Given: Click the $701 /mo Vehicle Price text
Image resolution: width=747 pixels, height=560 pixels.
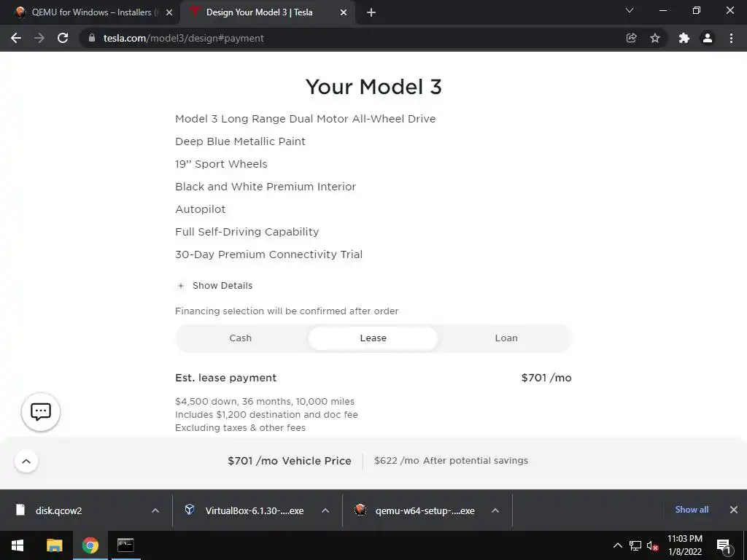Looking at the screenshot, I should [x=289, y=461].
